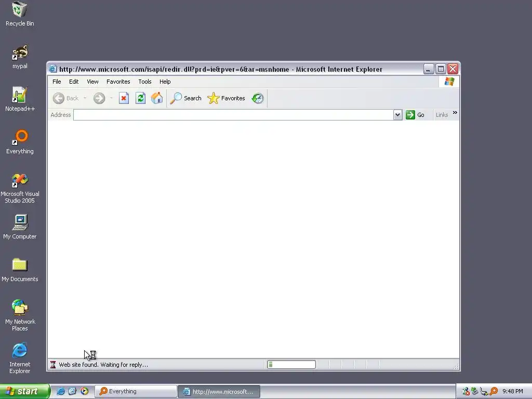Click the hourglass icon in status bar
Image resolution: width=532 pixels, height=399 pixels.
coord(53,365)
